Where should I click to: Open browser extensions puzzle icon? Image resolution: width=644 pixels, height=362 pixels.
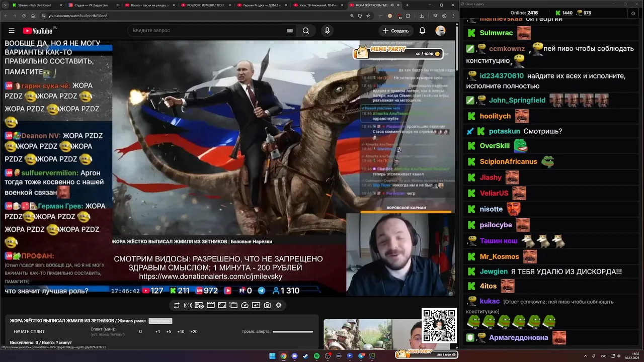click(408, 16)
